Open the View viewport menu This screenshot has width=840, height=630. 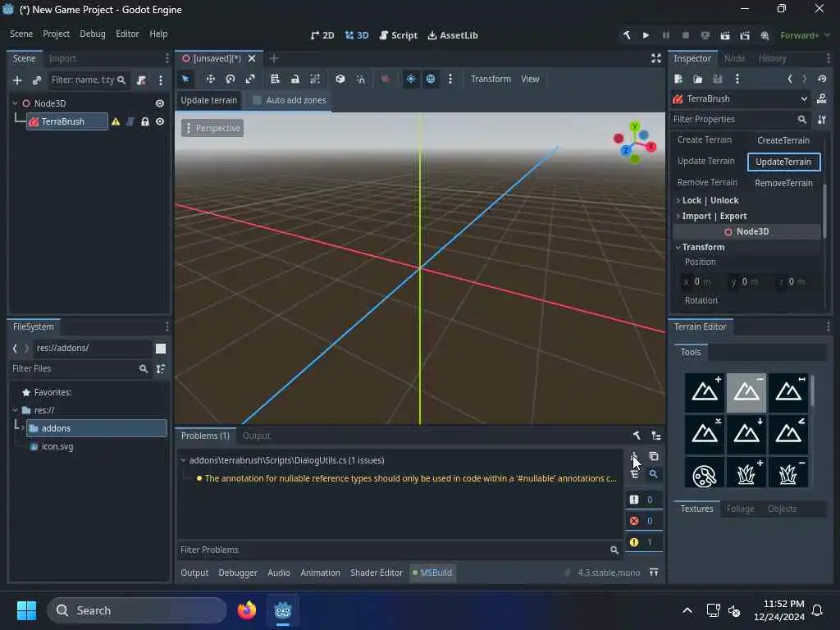click(x=530, y=79)
